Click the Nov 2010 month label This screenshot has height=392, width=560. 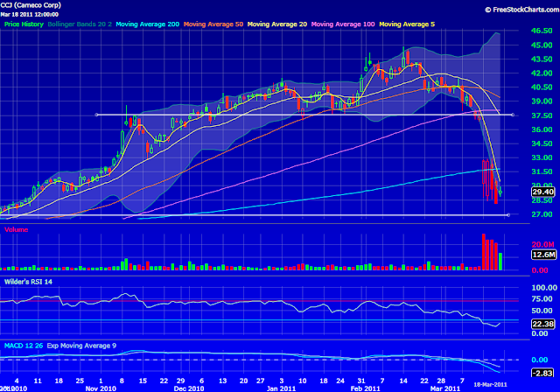(101, 388)
